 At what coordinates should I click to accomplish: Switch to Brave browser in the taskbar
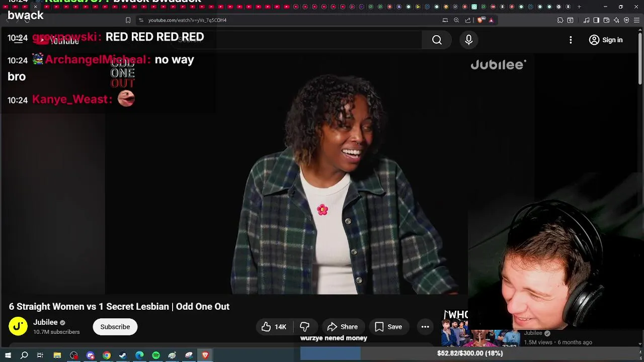click(205, 355)
